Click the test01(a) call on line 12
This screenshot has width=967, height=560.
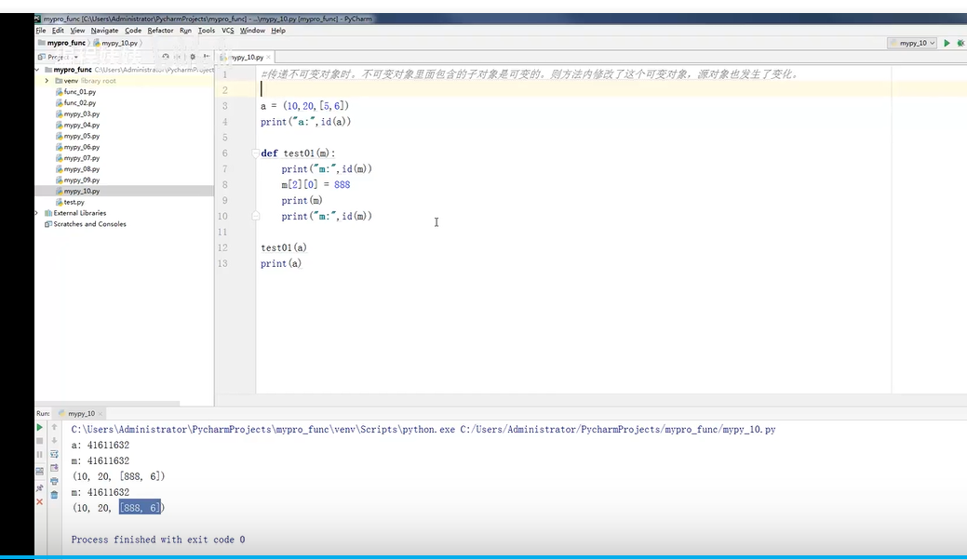(284, 247)
